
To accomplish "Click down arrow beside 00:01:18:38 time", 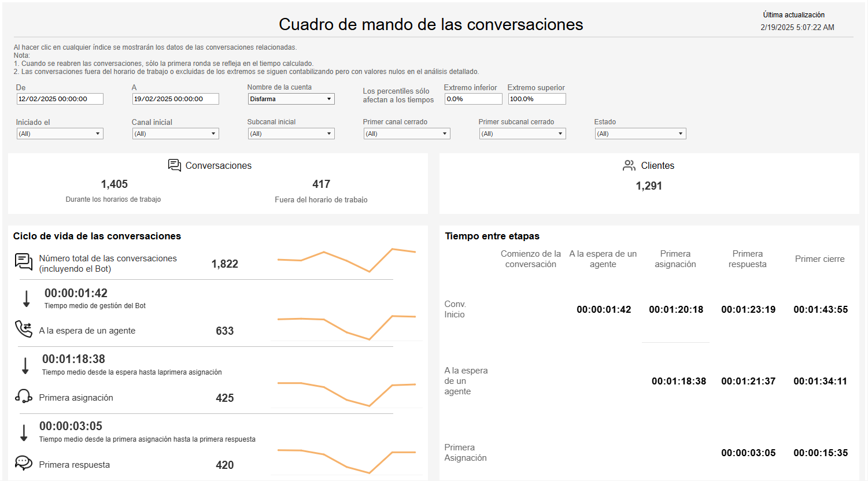I will (25, 366).
